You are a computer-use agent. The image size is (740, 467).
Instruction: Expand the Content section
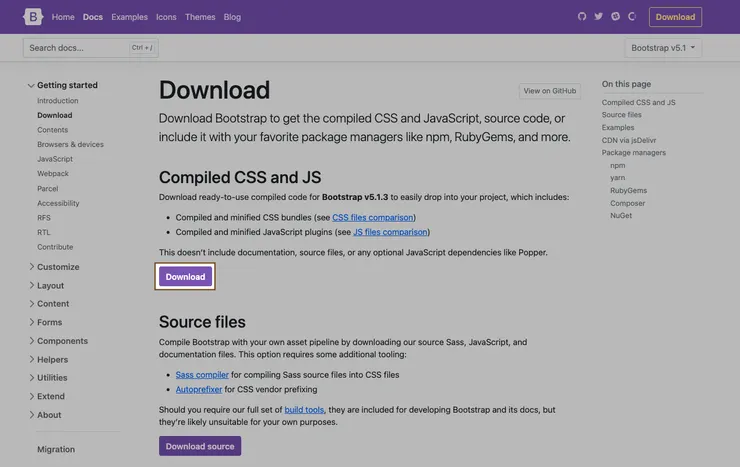(49, 304)
